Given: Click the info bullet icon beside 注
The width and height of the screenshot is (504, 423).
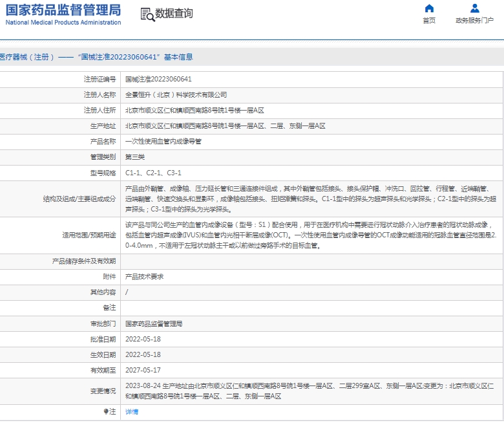Looking at the screenshot, I should point(106,411).
